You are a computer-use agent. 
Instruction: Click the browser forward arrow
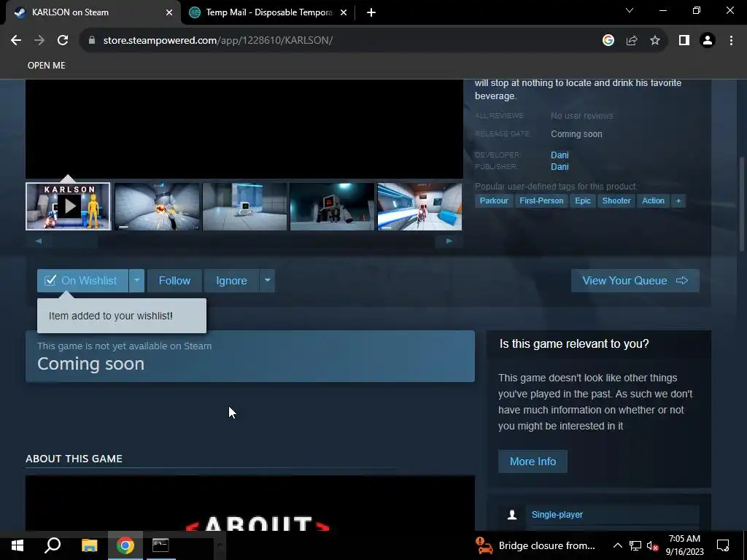coord(39,40)
